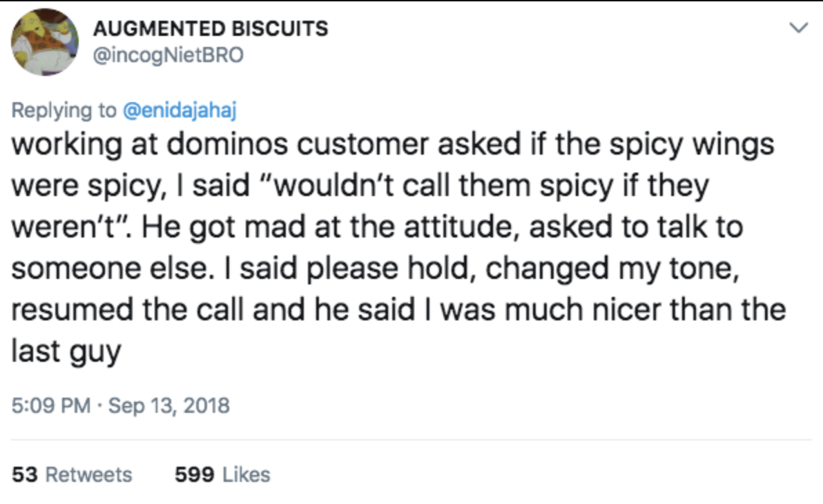Open the tweet options chevron menu

[799, 29]
